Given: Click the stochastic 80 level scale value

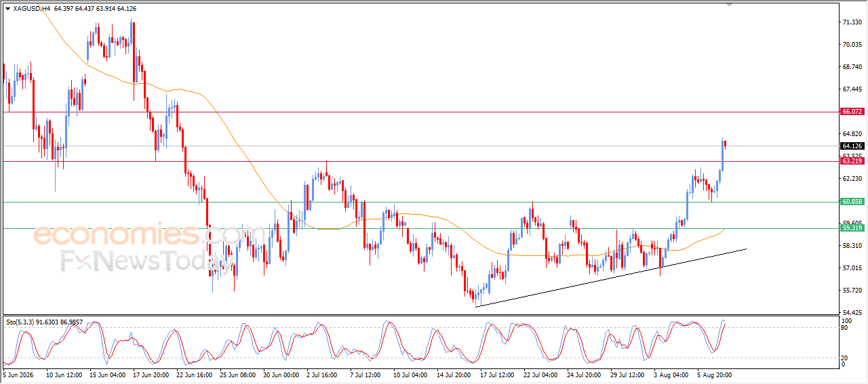Looking at the screenshot, I should tap(845, 328).
